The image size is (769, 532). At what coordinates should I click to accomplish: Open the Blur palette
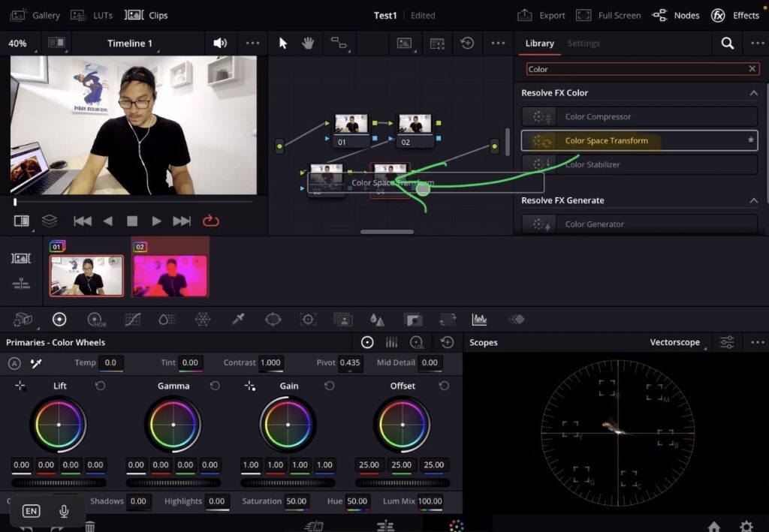(378, 319)
